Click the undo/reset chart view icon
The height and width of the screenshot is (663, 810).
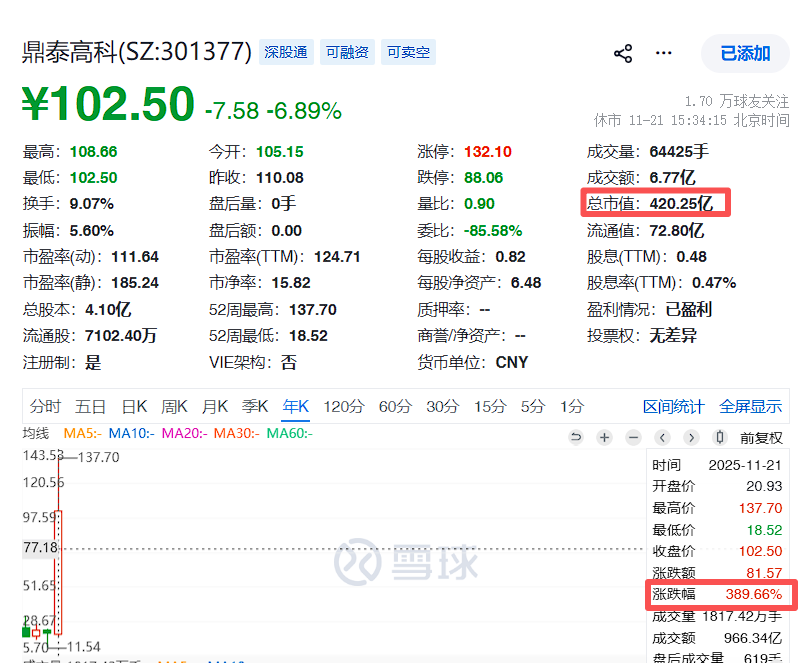pos(575,438)
